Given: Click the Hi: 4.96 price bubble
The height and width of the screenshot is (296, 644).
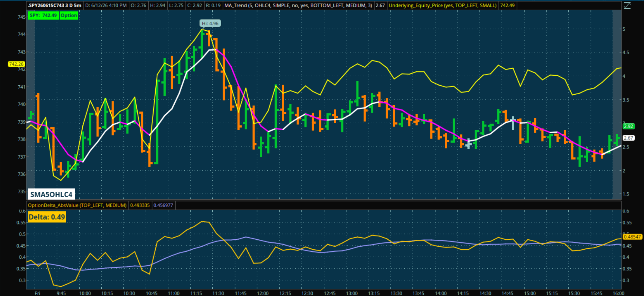Looking at the screenshot, I should coord(210,23).
